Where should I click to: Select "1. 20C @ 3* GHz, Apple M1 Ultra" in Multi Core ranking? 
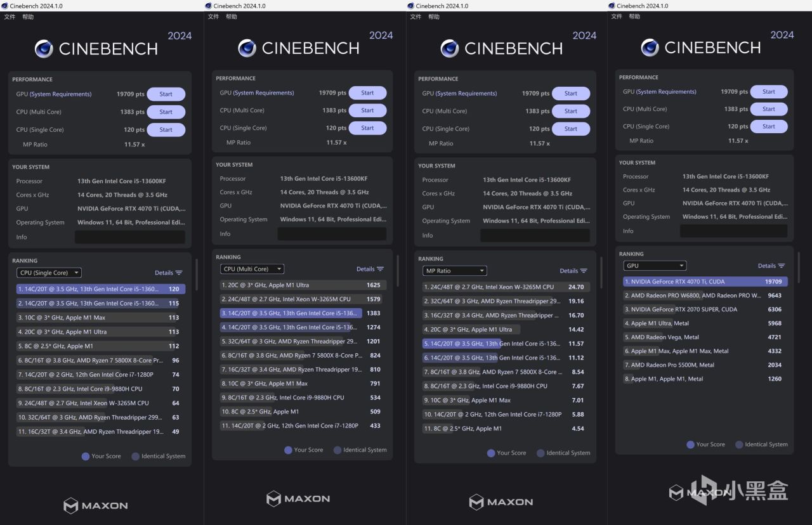(x=303, y=285)
